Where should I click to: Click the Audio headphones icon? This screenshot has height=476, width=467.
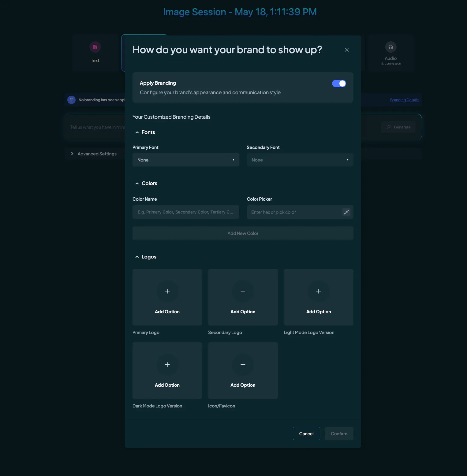click(391, 47)
